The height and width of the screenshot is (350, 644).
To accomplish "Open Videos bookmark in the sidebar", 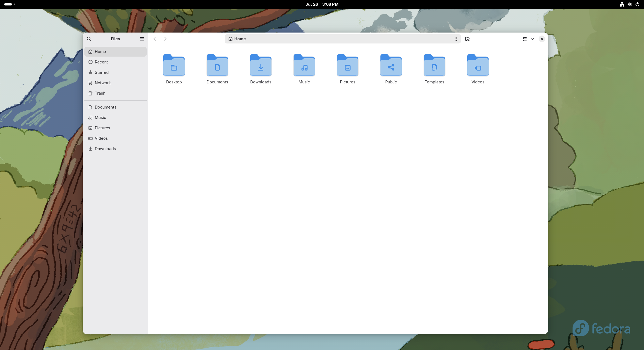I will [116, 138].
